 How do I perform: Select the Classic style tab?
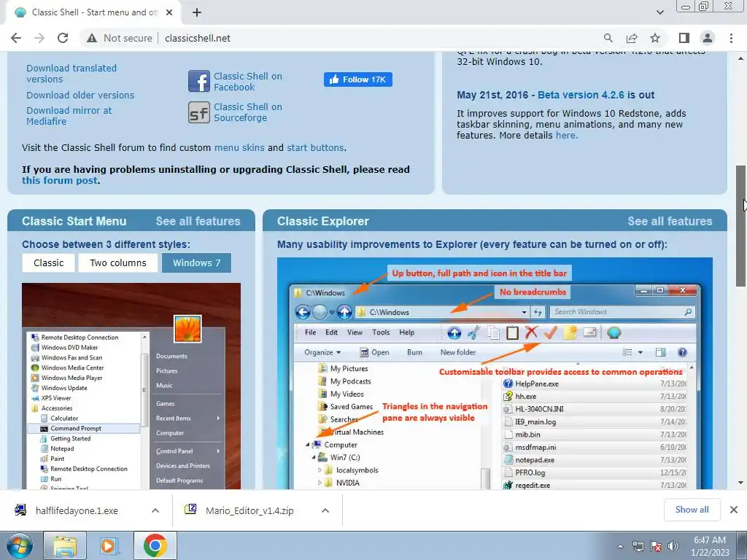coord(49,262)
